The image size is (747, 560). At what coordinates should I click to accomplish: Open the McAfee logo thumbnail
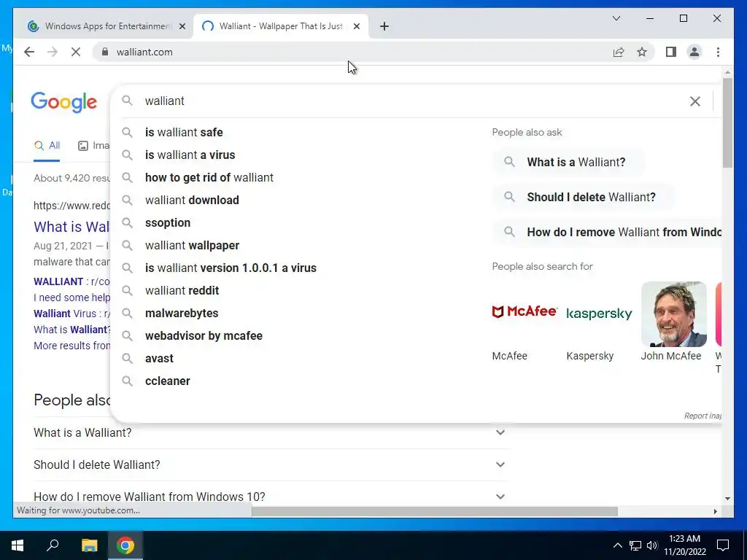(525, 313)
